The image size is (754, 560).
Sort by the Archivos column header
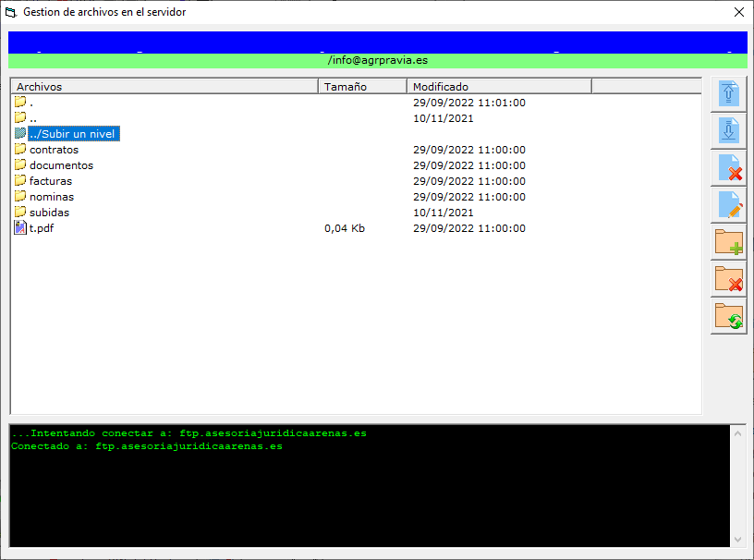[x=164, y=87]
